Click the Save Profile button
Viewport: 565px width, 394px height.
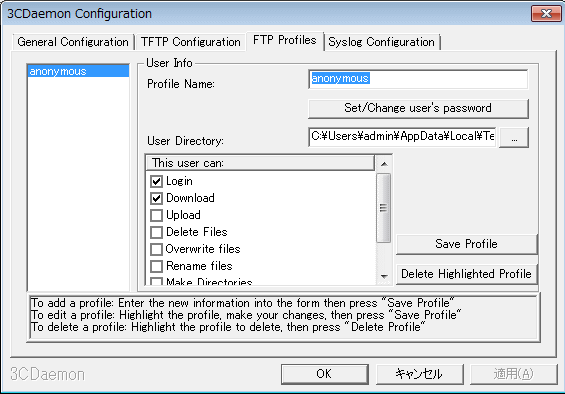[467, 244]
